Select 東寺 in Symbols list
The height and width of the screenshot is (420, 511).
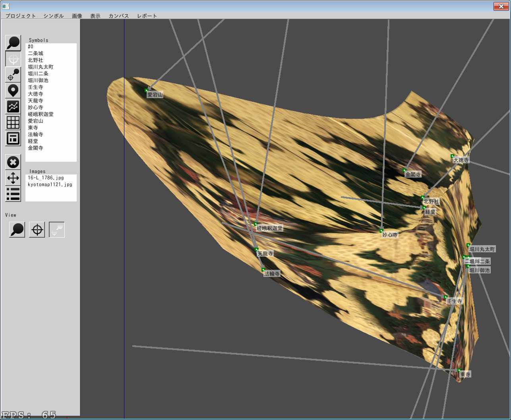point(51,128)
